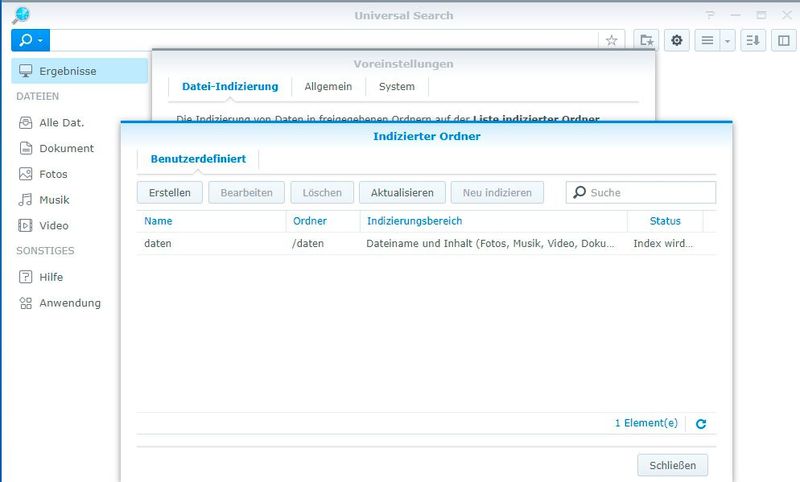Image resolution: width=800 pixels, height=482 pixels.
Task: Toggle the preview pane layout icon
Action: (x=784, y=40)
